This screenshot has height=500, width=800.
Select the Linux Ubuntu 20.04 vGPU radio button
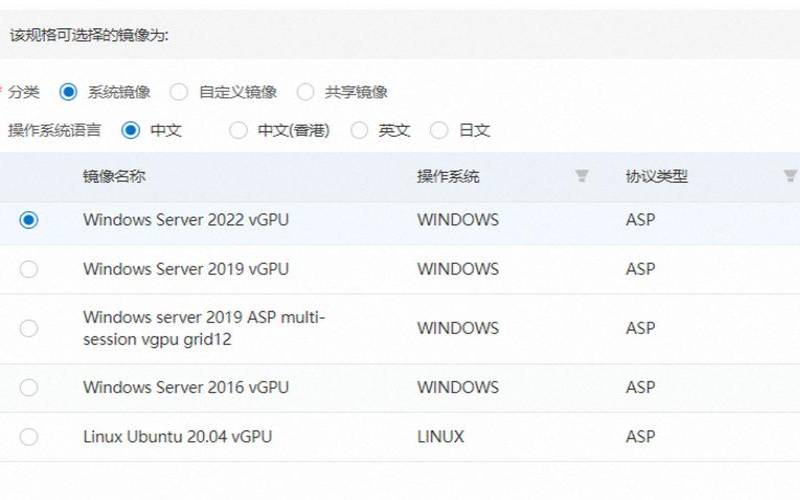29,437
